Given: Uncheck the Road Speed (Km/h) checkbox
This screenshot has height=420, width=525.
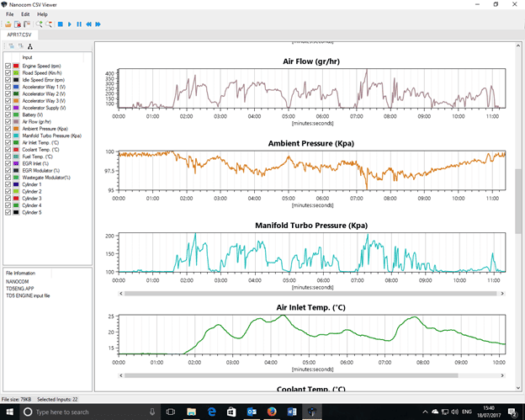Looking at the screenshot, I should pos(8,73).
